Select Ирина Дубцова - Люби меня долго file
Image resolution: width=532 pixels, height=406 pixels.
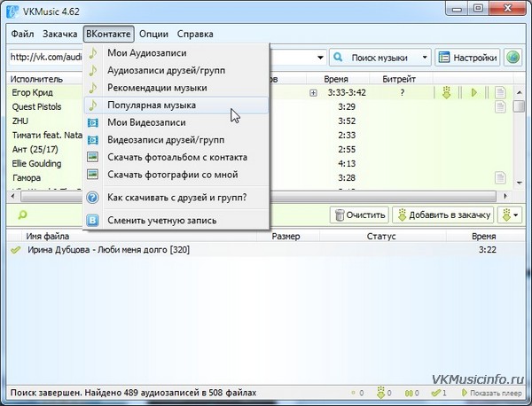[x=108, y=250]
